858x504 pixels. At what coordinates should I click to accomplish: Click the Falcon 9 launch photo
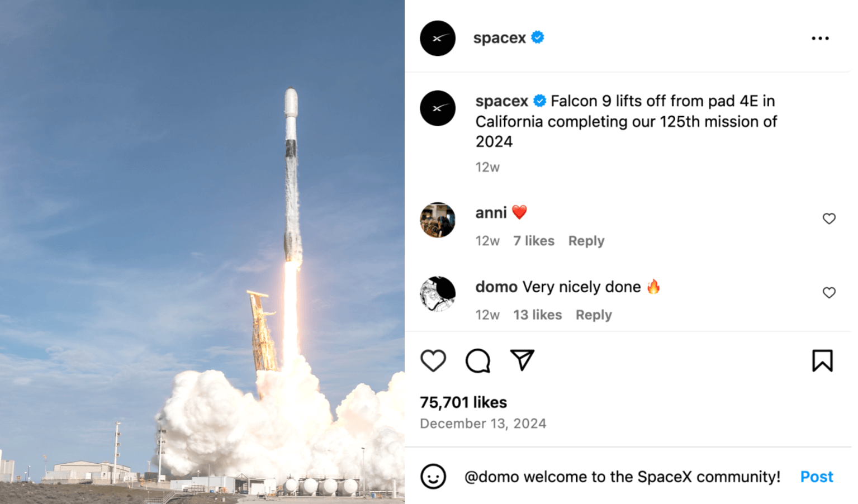202,252
